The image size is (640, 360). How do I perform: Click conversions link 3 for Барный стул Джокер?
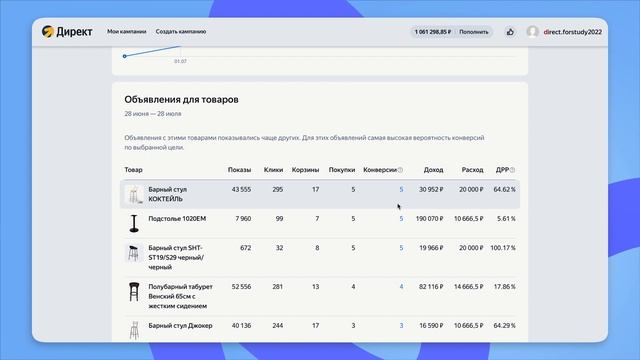[401, 325]
